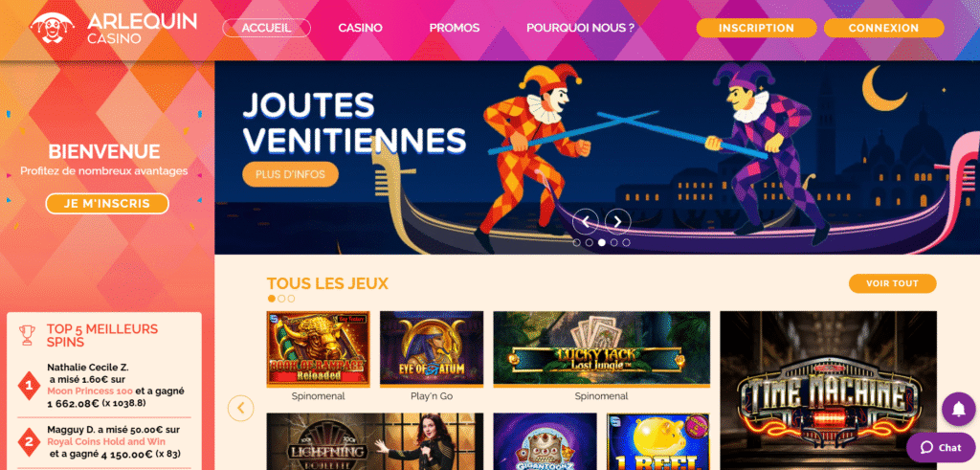Click the Connexion button
980x470 pixels.
883,28
